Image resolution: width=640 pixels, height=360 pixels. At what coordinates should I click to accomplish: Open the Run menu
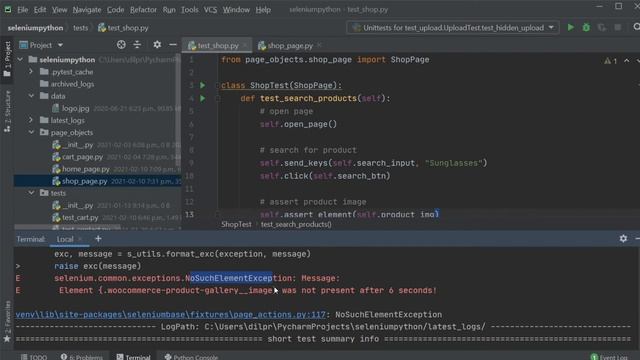coord(169,9)
